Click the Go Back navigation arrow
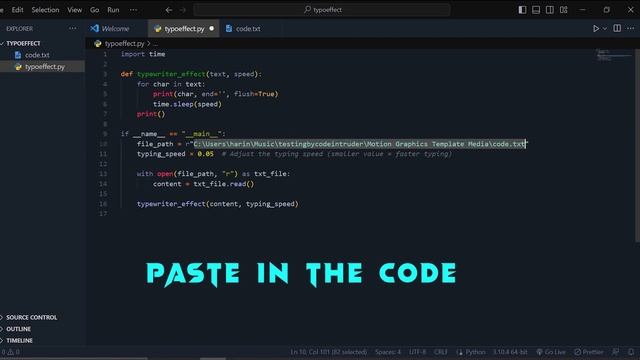Screen dimensions: 640x360 point(169,10)
